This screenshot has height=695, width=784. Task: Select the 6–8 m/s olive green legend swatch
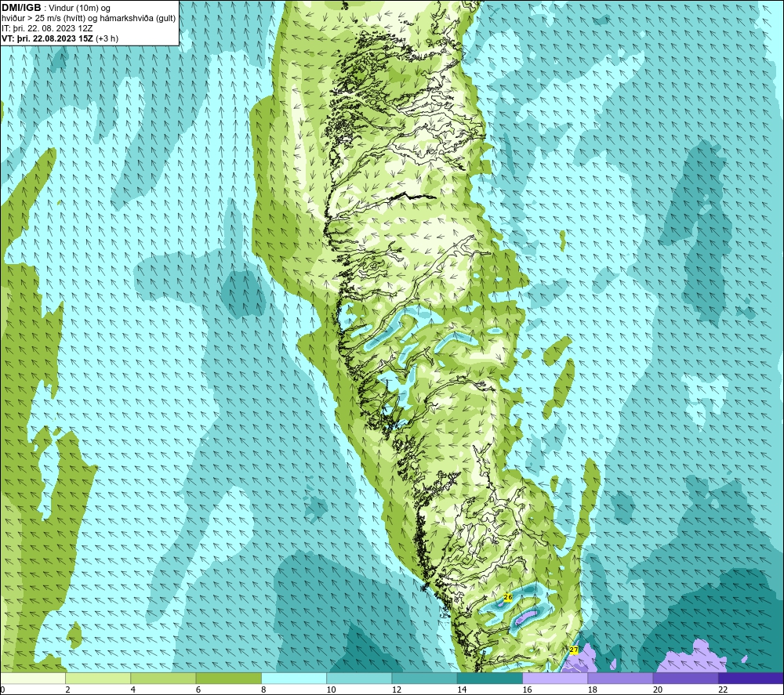click(x=228, y=678)
